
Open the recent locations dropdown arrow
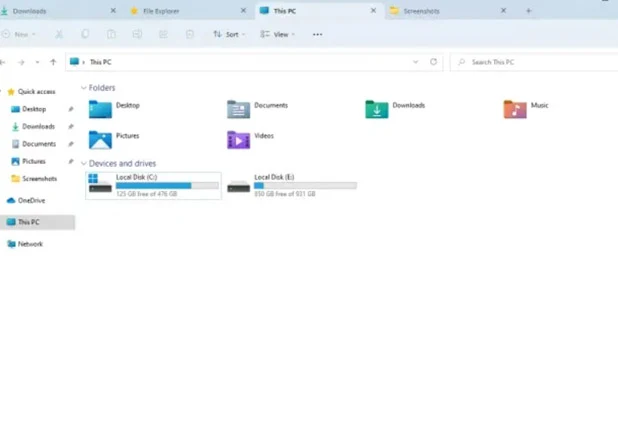[x=37, y=62]
